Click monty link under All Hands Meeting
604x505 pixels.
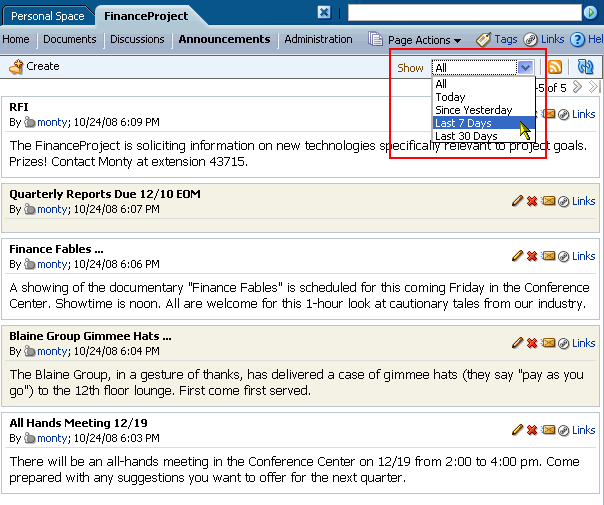[x=52, y=438]
